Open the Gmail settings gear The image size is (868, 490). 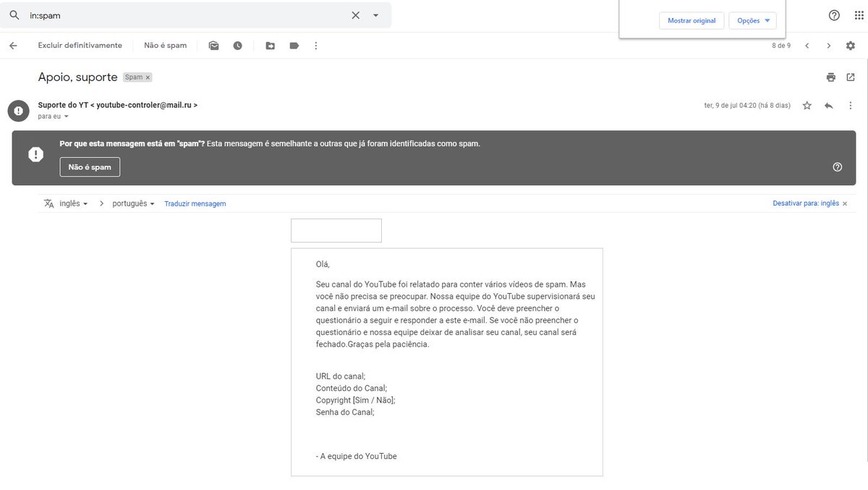pos(850,46)
